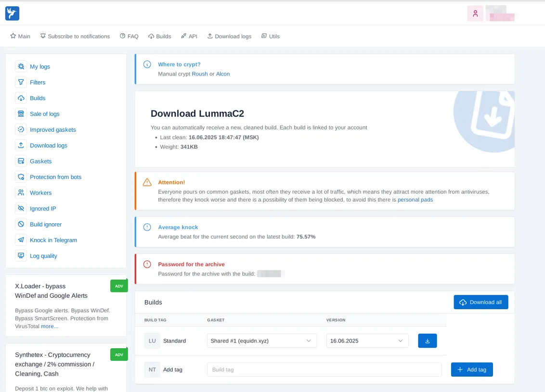Select Download logs in the top navigation bar
Image resolution: width=545 pixels, height=392 pixels.
coord(229,36)
